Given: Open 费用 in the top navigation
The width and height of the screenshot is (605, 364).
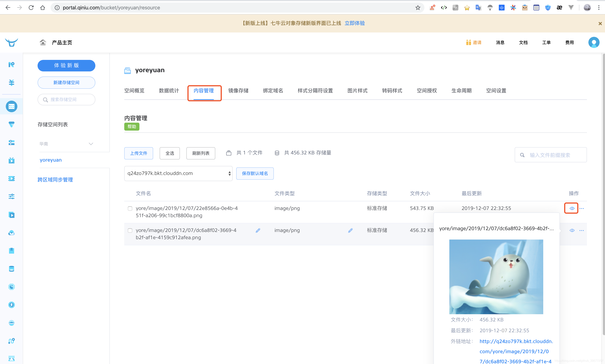Looking at the screenshot, I should (x=569, y=42).
